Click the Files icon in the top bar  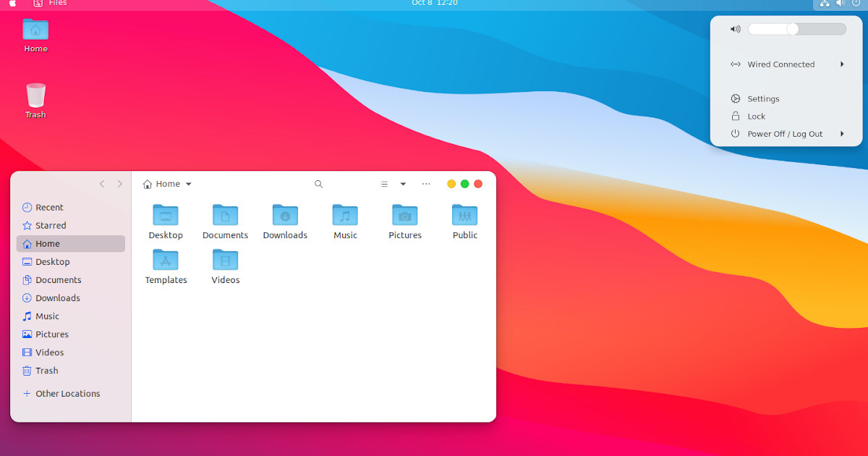click(x=38, y=4)
